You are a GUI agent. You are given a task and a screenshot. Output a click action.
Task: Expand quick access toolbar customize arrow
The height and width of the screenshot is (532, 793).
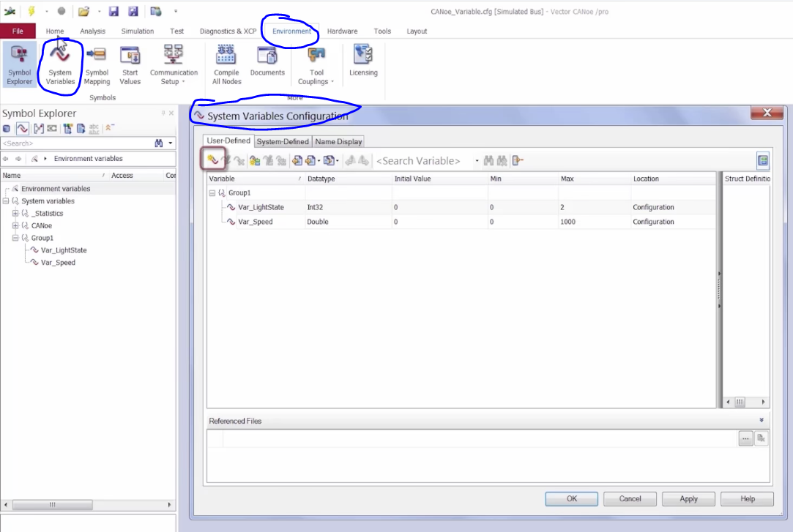(x=176, y=11)
